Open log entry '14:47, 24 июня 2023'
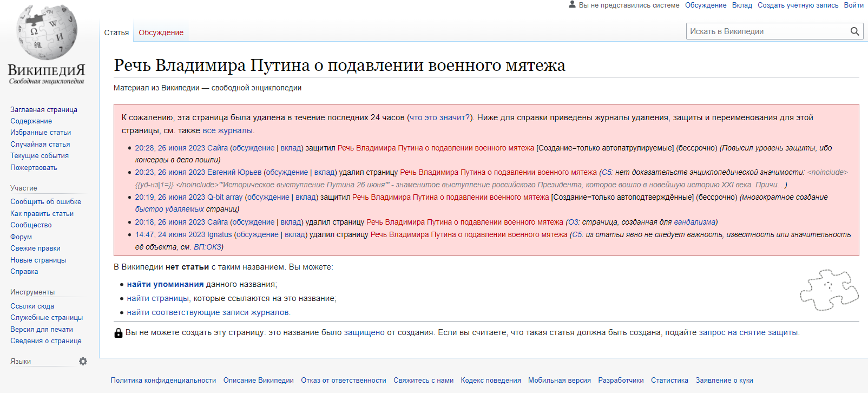This screenshot has height=393, width=868. coord(170,234)
